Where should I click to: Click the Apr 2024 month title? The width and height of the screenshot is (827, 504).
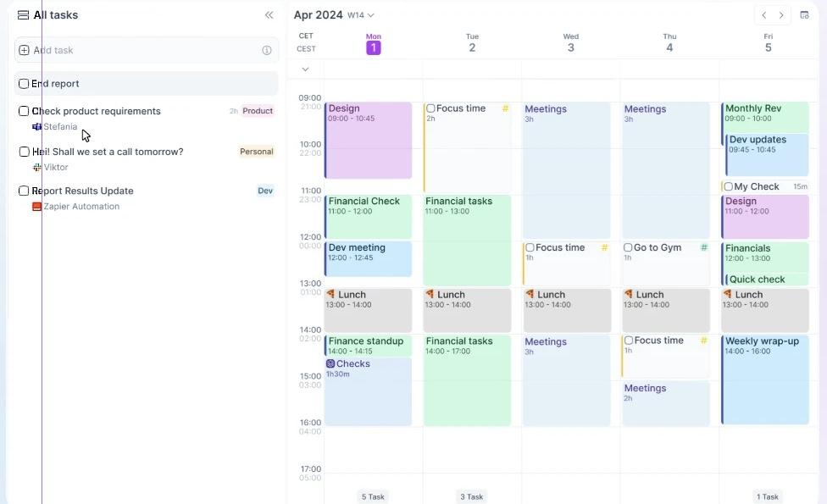[318, 15]
